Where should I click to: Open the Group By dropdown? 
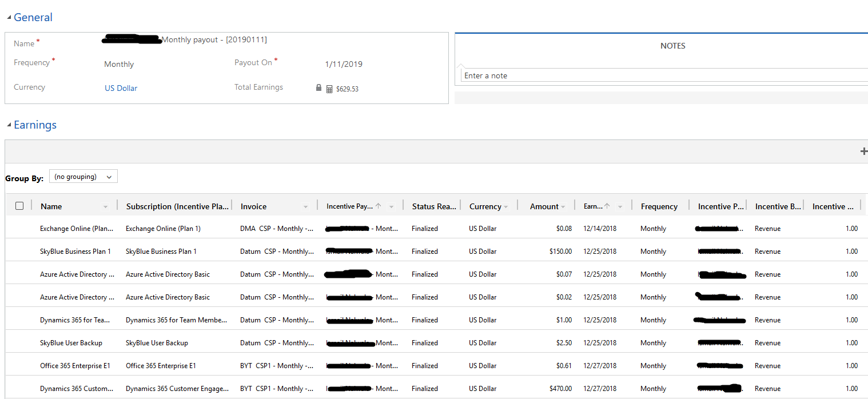click(83, 177)
